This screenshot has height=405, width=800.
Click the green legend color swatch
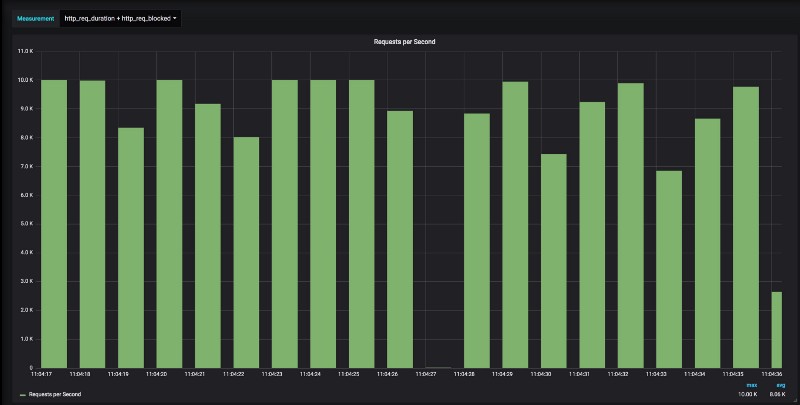(x=22, y=395)
